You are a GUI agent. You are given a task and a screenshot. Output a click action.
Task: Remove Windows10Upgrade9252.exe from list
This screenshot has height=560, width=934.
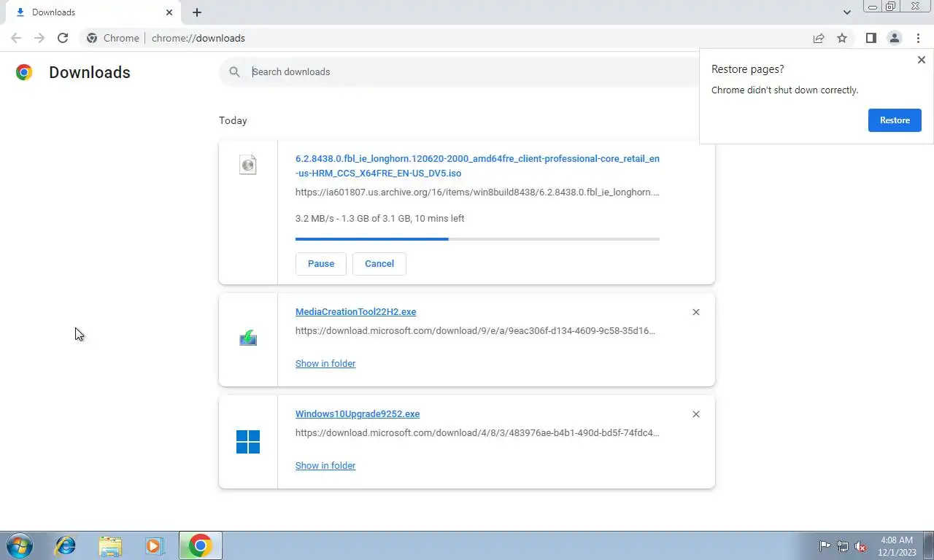(x=695, y=414)
